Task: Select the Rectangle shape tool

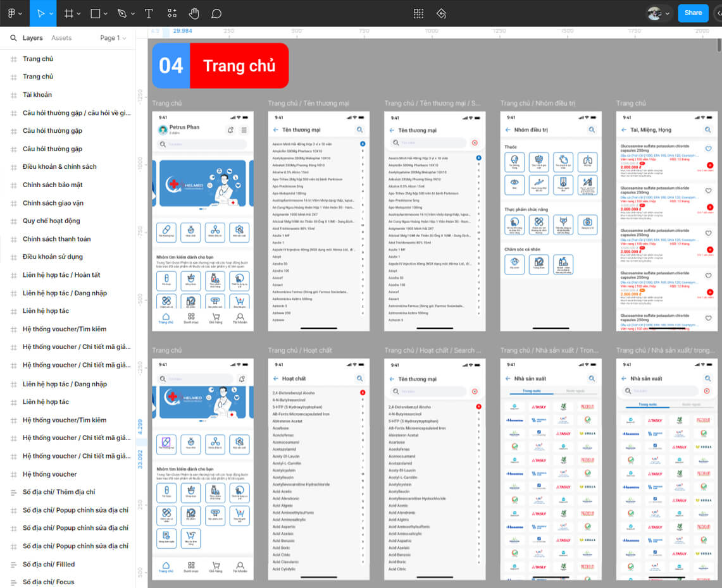Action: [x=95, y=13]
